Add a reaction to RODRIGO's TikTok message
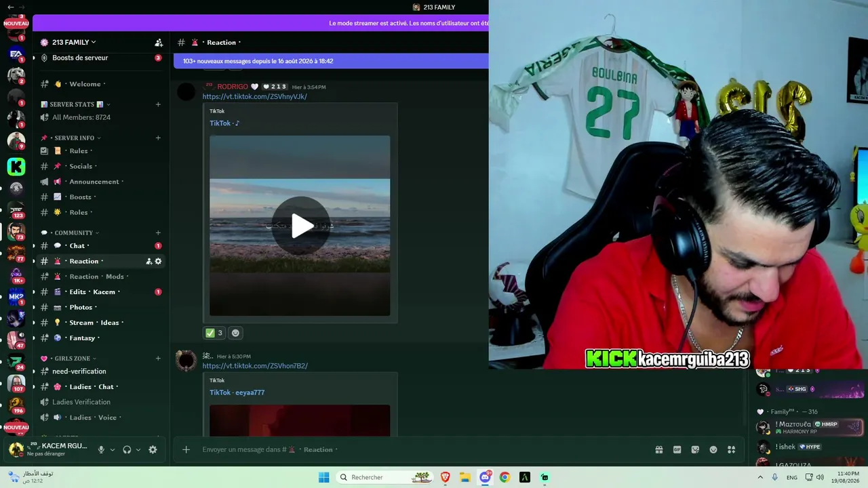 pos(235,333)
